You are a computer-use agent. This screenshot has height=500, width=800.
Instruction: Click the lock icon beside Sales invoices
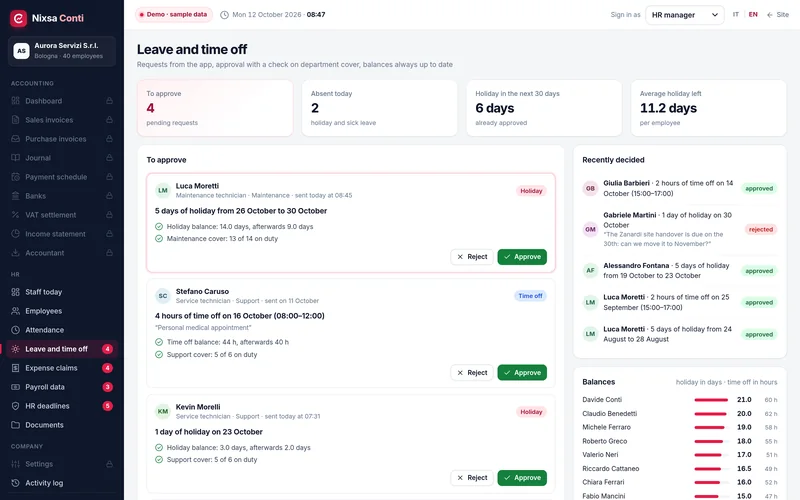pos(109,120)
